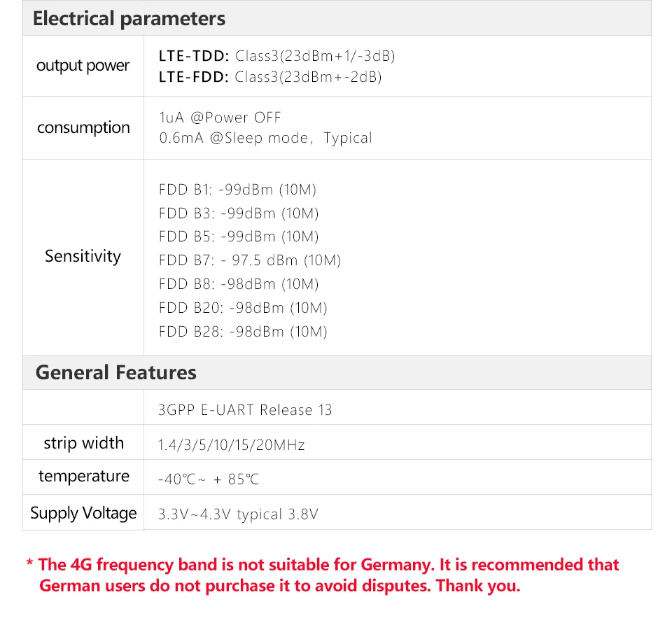The width and height of the screenshot is (672, 641).
Task: Click the FDD B1 sensitivity entry
Action: [x=237, y=190]
